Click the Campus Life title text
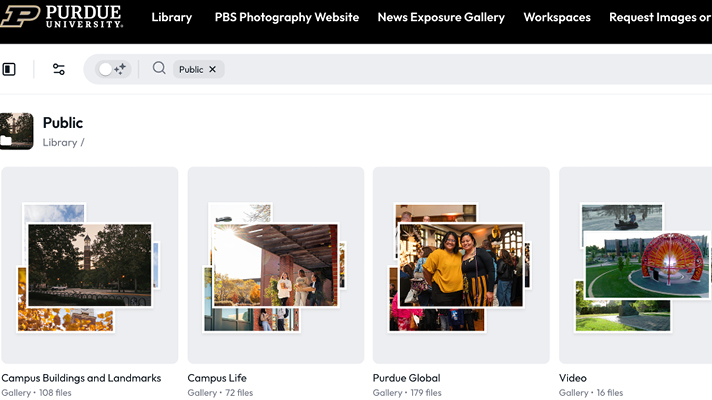 (x=217, y=378)
